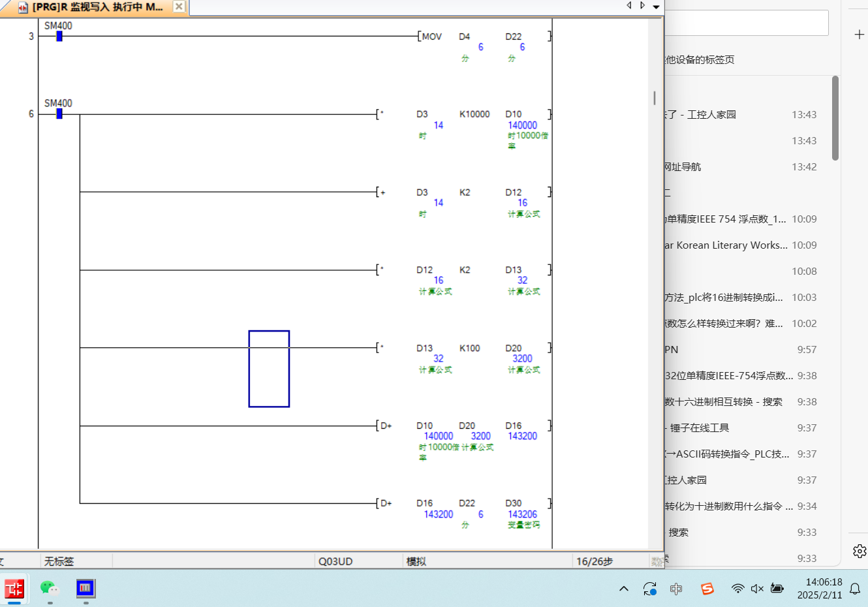Image resolution: width=868 pixels, height=607 pixels.
Task: Click the sync update tray icon
Action: tap(649, 589)
